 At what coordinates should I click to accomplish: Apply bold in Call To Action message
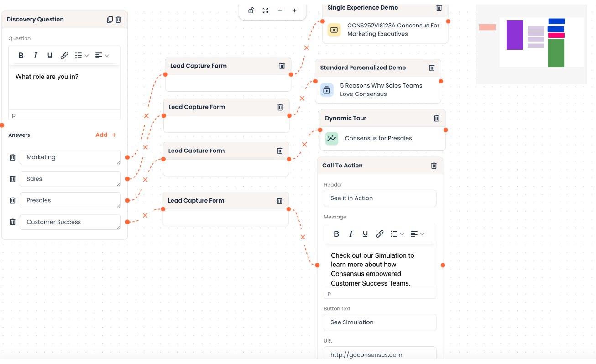(x=336, y=234)
